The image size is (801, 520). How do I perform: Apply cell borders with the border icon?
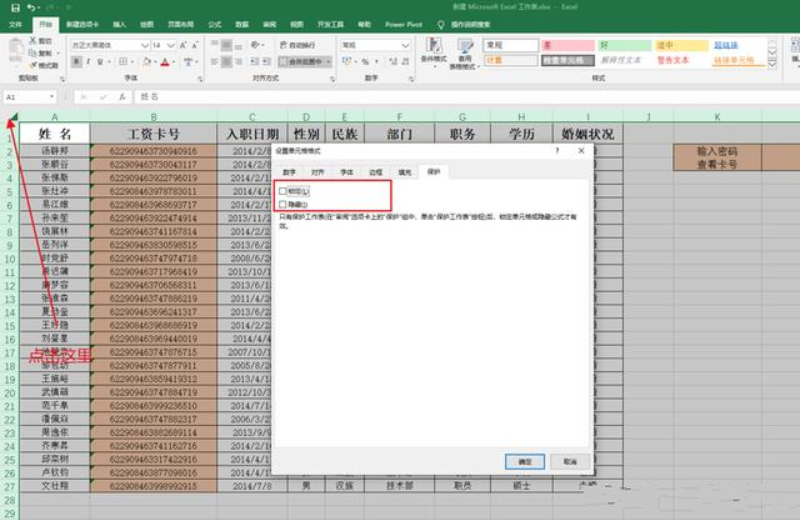pyautogui.click(x=123, y=62)
